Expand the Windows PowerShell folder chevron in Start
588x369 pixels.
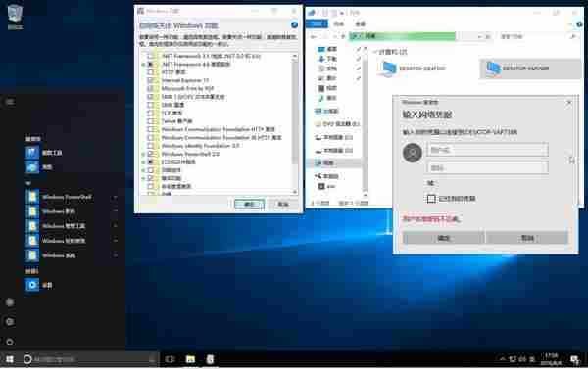[x=115, y=197]
